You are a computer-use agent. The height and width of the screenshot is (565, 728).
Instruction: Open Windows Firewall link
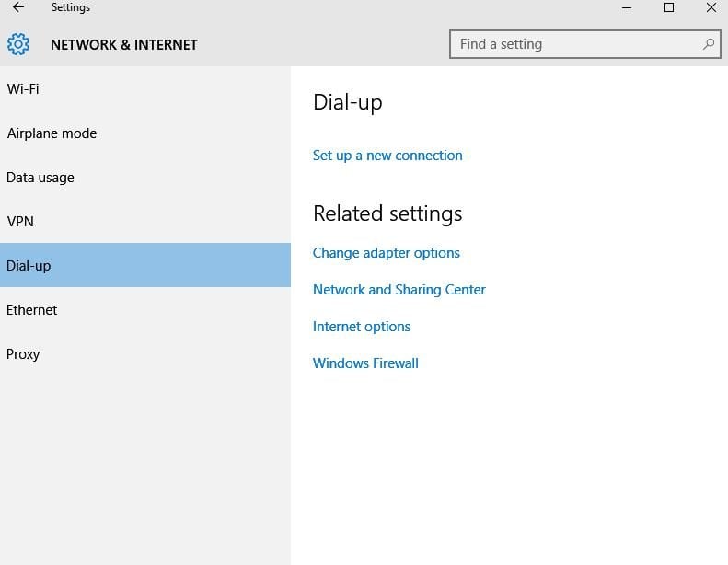tap(366, 363)
